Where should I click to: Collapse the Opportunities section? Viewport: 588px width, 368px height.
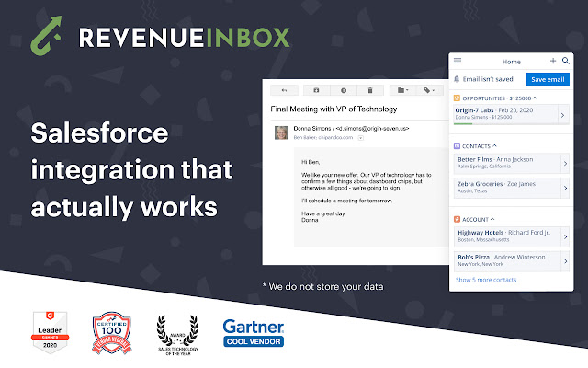[535, 98]
